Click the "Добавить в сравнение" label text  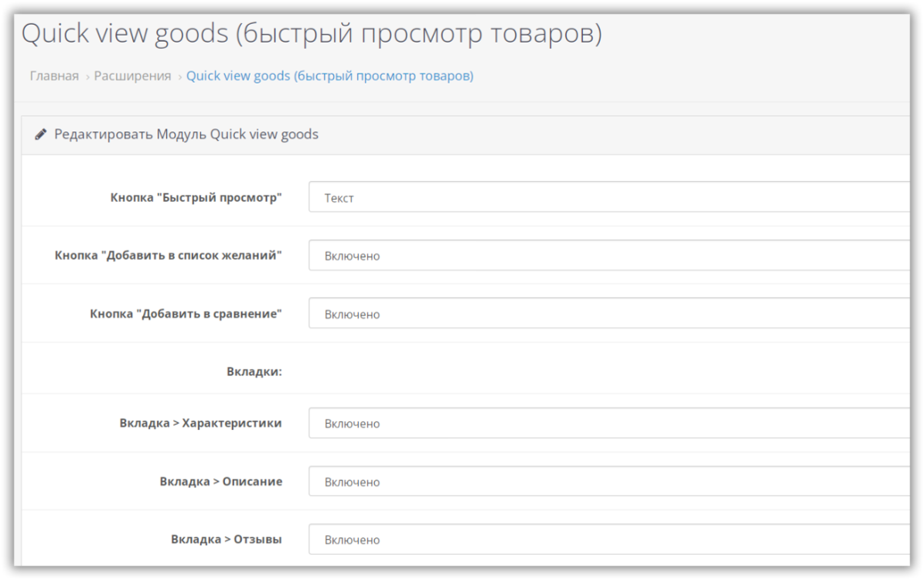(186, 314)
